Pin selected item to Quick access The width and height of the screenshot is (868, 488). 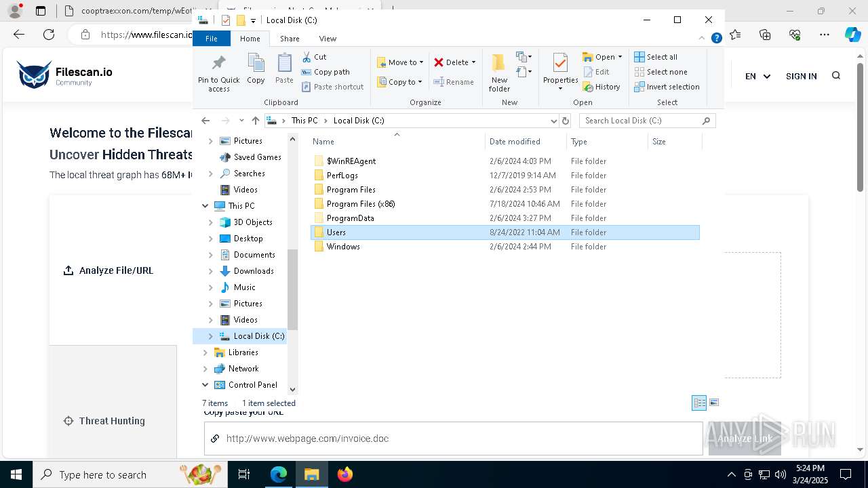tap(218, 73)
